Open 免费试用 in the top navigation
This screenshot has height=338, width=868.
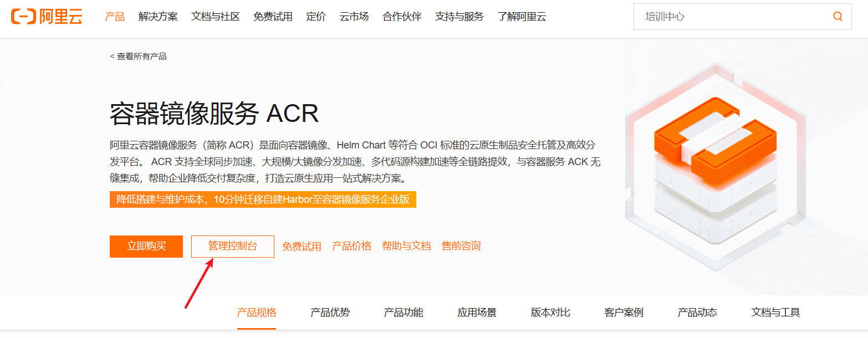coord(273,17)
